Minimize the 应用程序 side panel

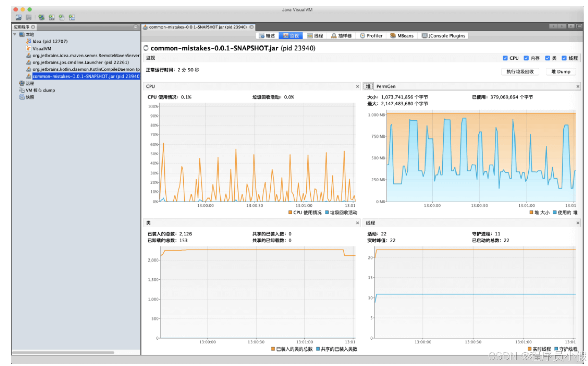(x=136, y=27)
